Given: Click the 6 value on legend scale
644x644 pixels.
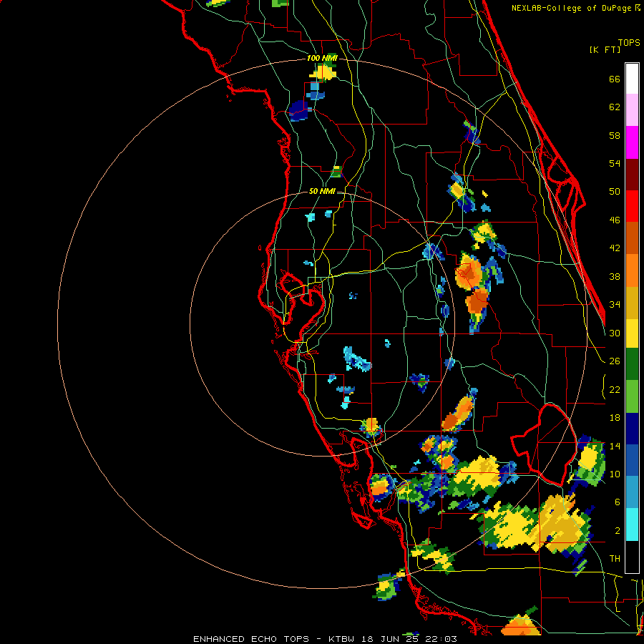Looking at the screenshot, I should (618, 502).
